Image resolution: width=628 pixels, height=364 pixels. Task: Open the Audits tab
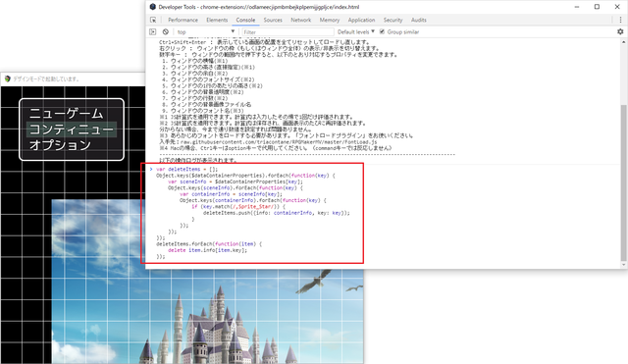click(x=419, y=20)
